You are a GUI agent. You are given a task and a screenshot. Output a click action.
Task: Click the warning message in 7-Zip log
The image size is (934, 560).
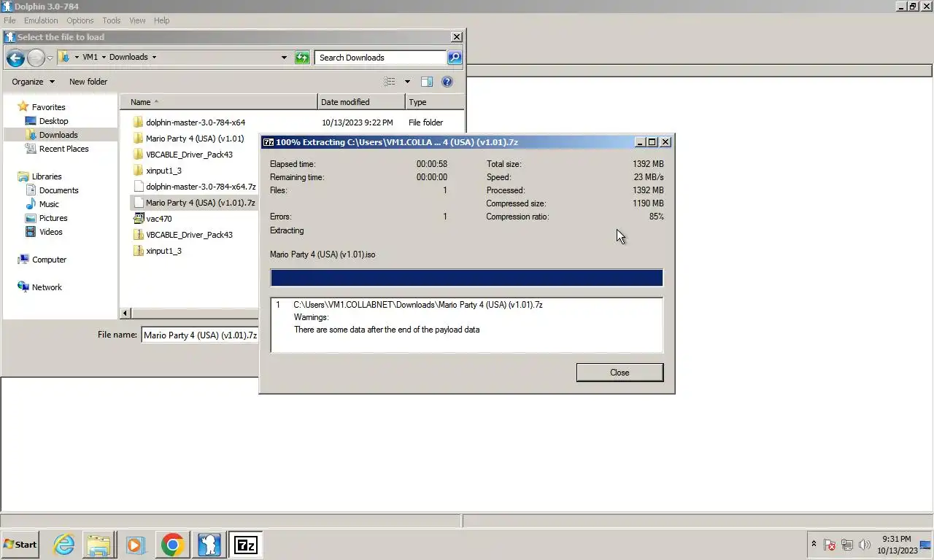[387, 330]
